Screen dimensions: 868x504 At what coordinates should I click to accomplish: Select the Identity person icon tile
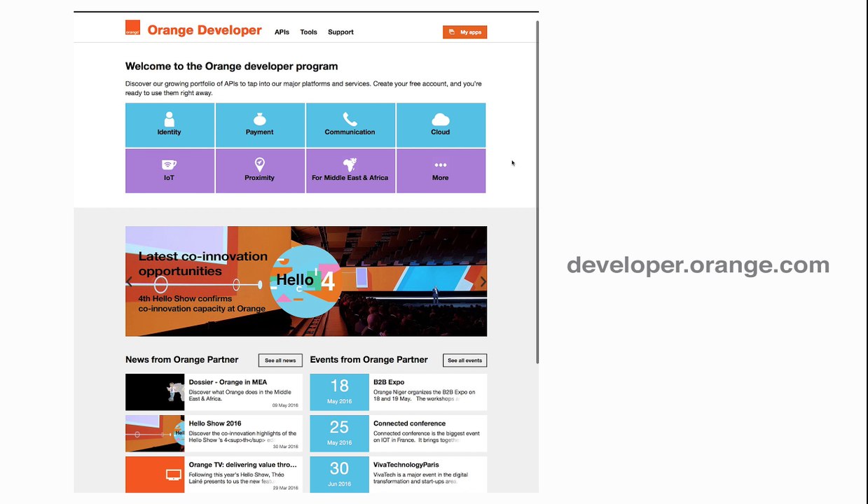coord(170,125)
